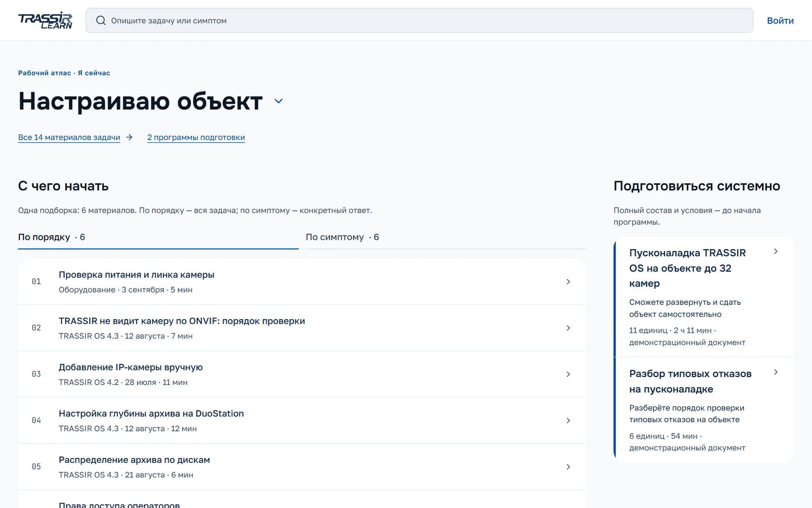Click chevron on the ONVIF check row
Screen dimensions: 812x508
[x=568, y=328]
